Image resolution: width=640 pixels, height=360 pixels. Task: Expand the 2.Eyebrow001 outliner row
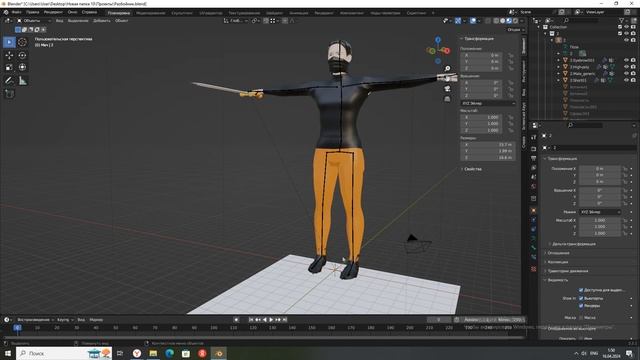coord(559,60)
